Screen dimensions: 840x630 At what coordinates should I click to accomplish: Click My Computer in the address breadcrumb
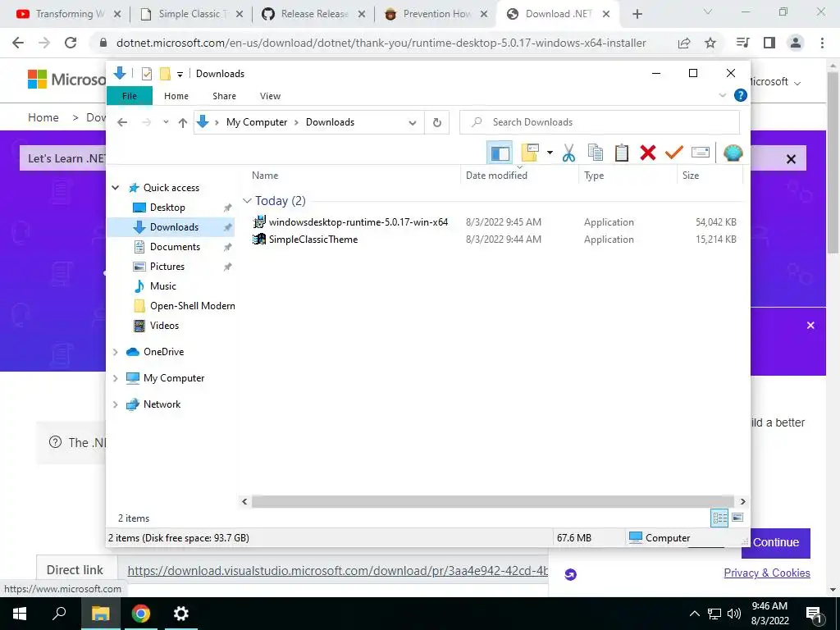click(257, 122)
